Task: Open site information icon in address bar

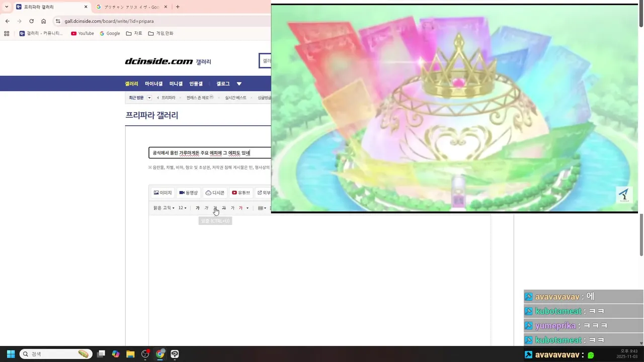Action: (58, 21)
